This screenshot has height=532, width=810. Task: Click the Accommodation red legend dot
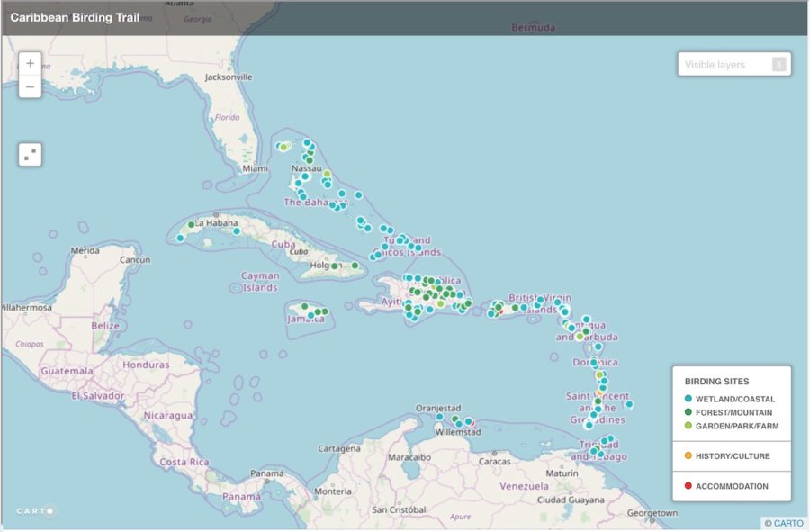coord(688,486)
